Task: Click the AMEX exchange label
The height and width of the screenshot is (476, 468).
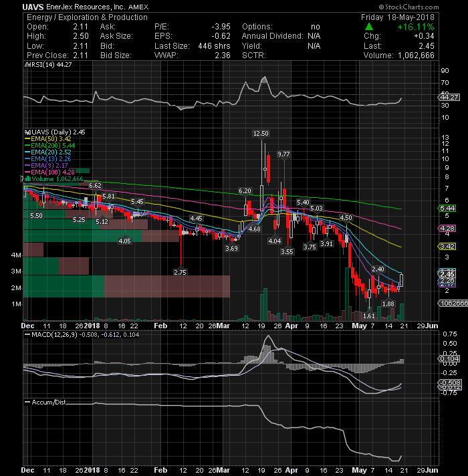Action: (x=138, y=7)
